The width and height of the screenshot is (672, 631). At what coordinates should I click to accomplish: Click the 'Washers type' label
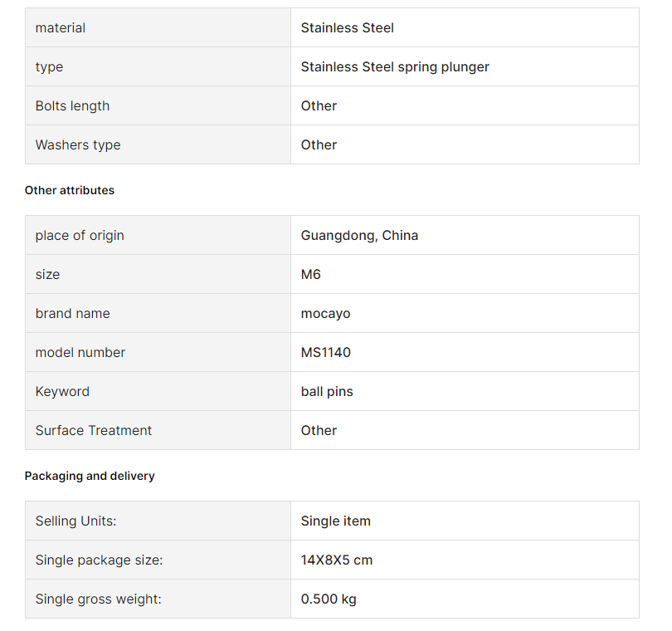(78, 145)
